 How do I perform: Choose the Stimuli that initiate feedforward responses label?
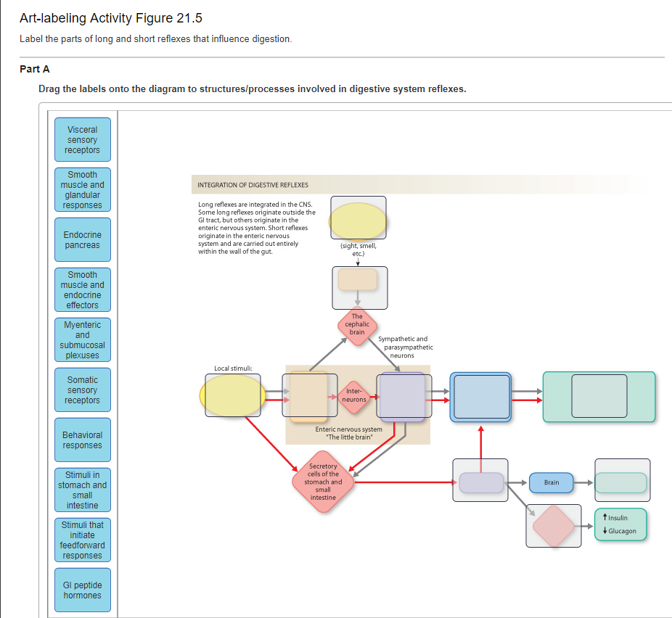[82, 540]
